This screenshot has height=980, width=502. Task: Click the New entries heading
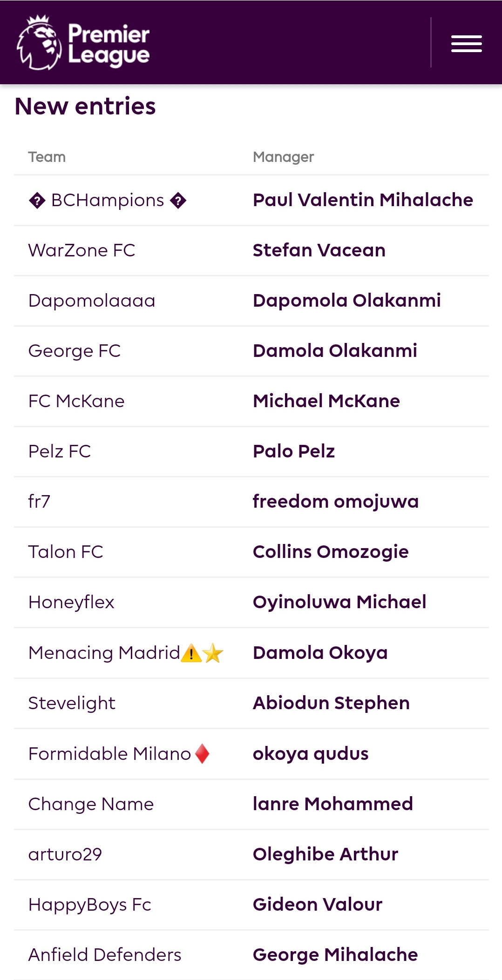click(85, 106)
